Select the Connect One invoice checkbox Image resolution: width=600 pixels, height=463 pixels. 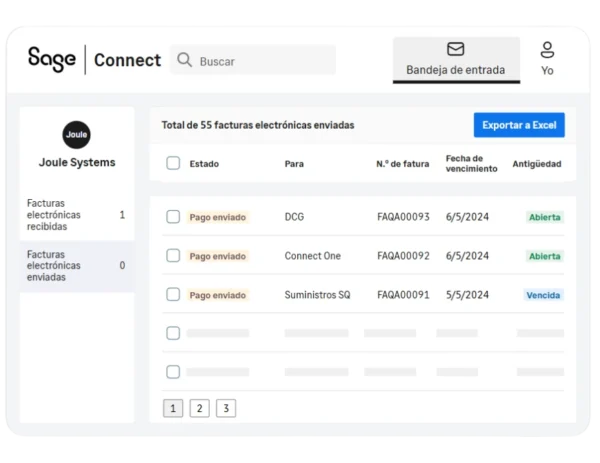[x=173, y=255]
